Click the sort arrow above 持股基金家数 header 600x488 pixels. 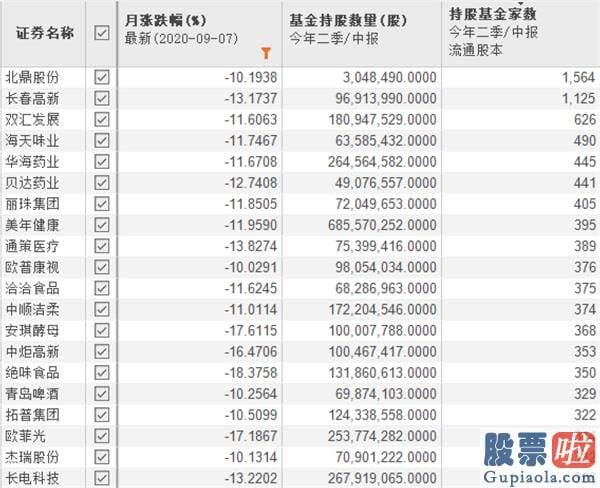pyautogui.click(x=520, y=3)
